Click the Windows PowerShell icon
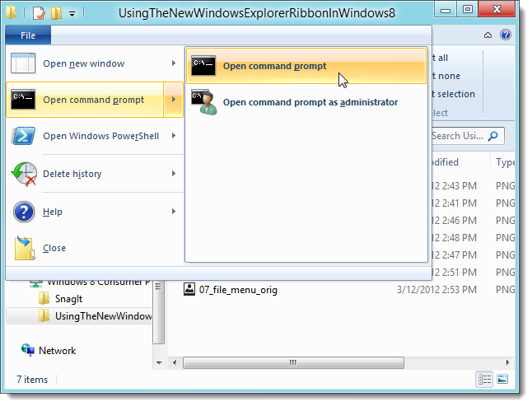 (x=23, y=136)
